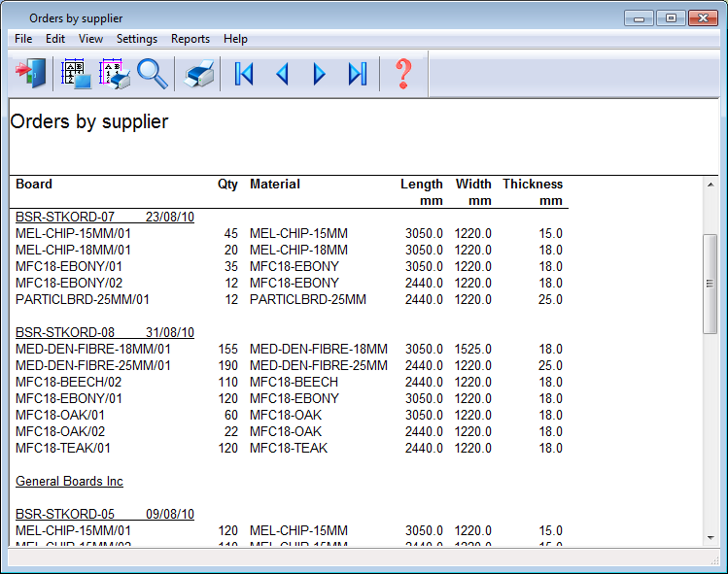
Task: Click the Length column header
Action: 422,185
